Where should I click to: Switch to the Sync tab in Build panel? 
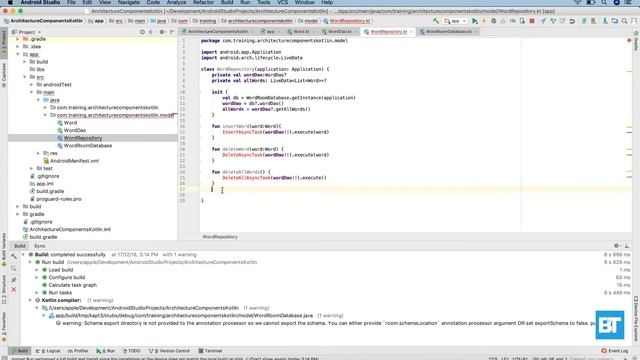pyautogui.click(x=40, y=246)
